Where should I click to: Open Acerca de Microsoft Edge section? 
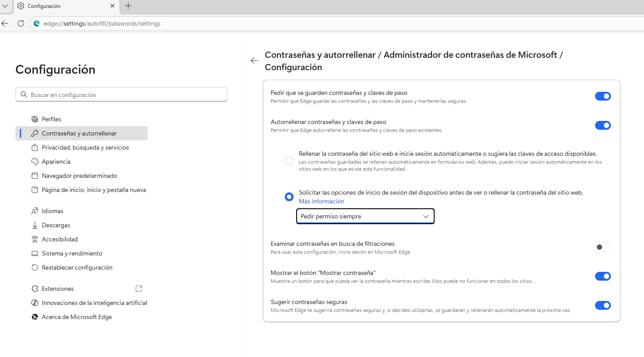82,317
